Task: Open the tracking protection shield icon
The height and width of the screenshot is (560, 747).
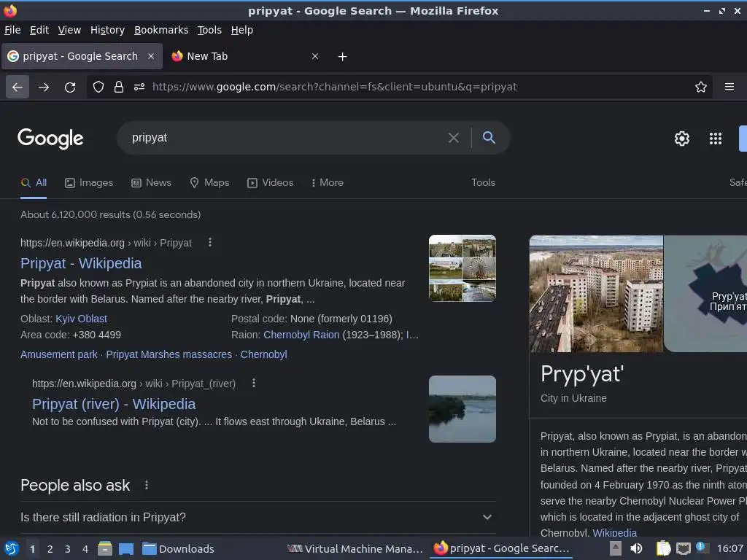Action: click(x=98, y=87)
